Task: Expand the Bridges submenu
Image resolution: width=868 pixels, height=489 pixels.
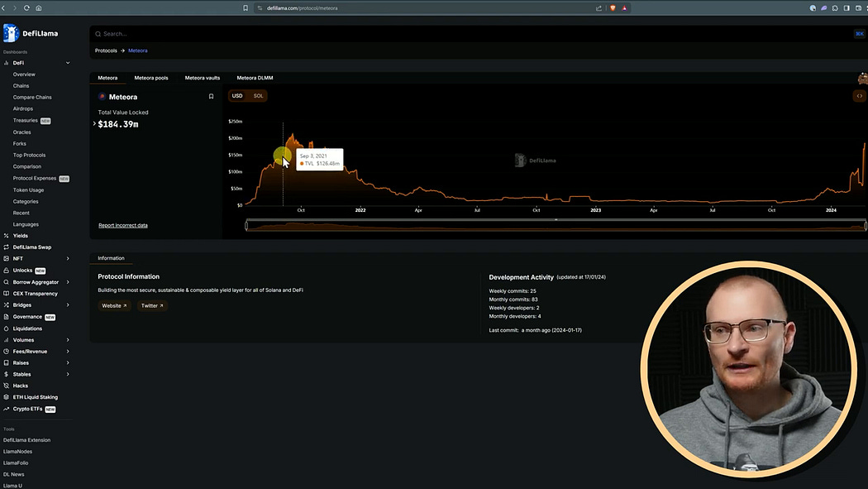Action: click(68, 305)
